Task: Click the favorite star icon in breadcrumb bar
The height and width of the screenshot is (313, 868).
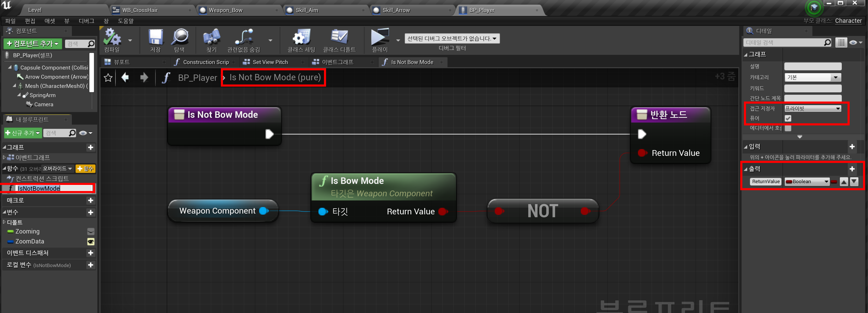Action: pyautogui.click(x=108, y=78)
